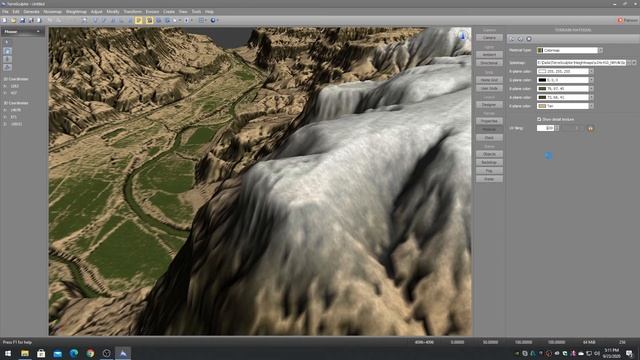Open the File menu

pyautogui.click(x=5, y=12)
